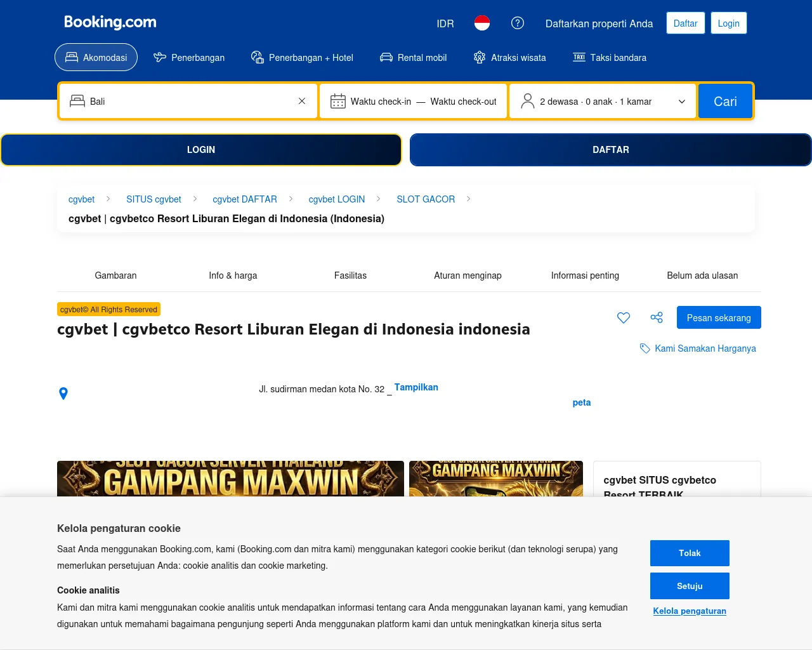Screen dimensions: 812x650
Task: Go to the Info & harga tab
Action: coord(233,275)
